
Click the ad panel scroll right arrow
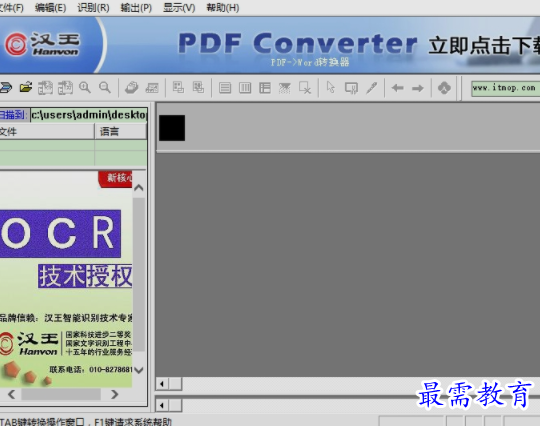point(114,394)
